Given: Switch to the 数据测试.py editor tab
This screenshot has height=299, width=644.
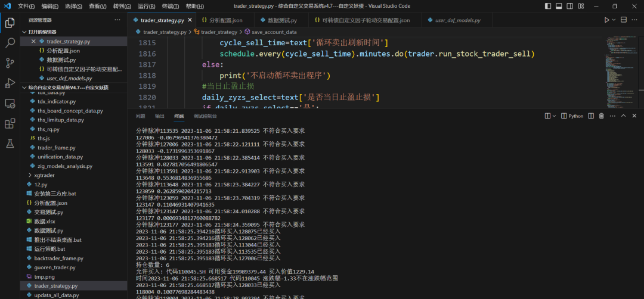Looking at the screenshot, I should point(281,20).
